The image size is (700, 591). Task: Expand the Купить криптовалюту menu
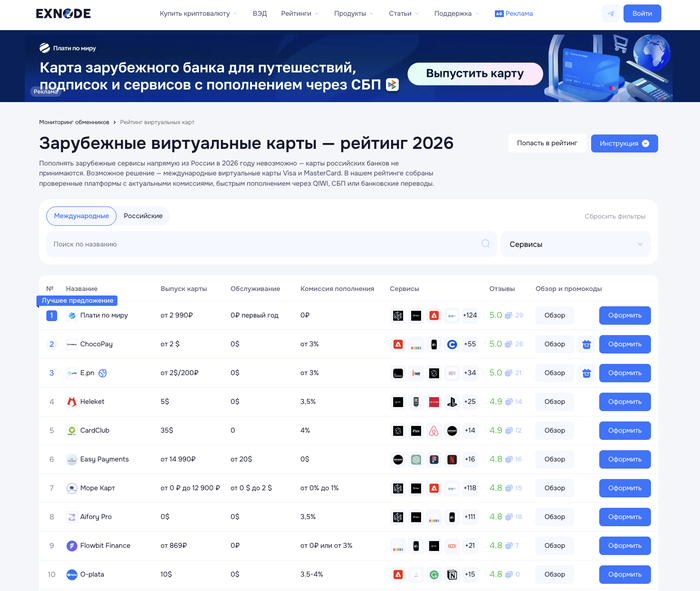(197, 14)
